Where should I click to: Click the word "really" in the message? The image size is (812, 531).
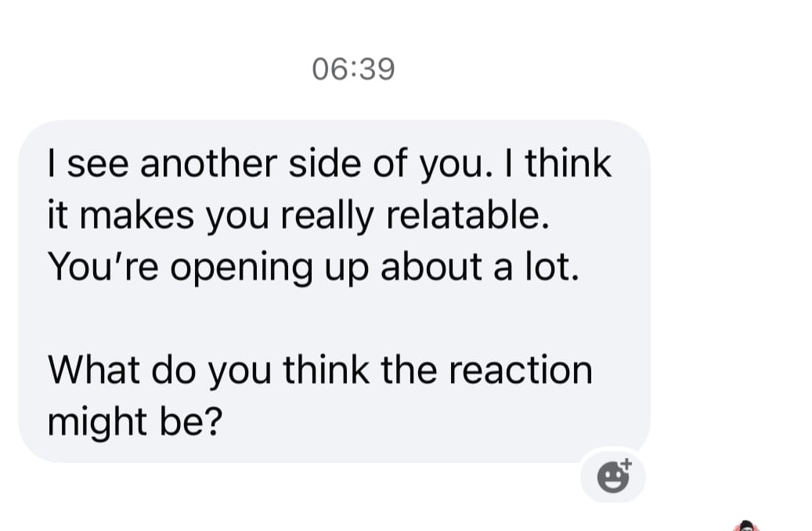coord(327,216)
